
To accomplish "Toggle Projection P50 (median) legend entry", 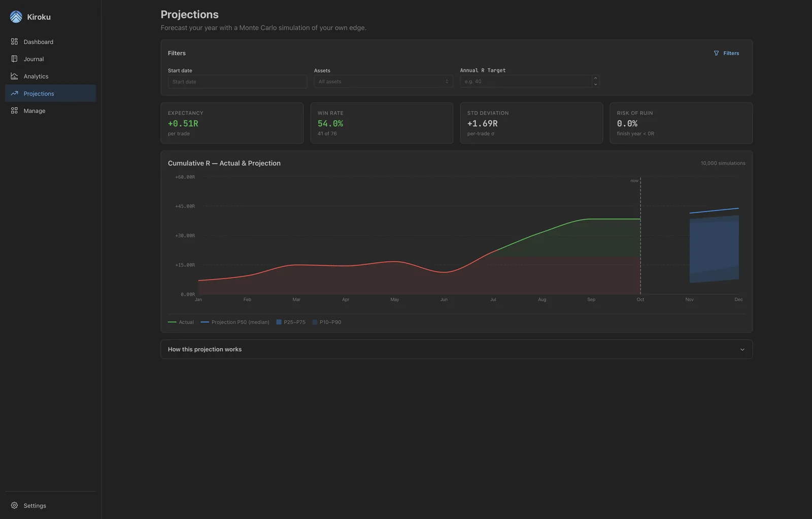I will pos(235,322).
